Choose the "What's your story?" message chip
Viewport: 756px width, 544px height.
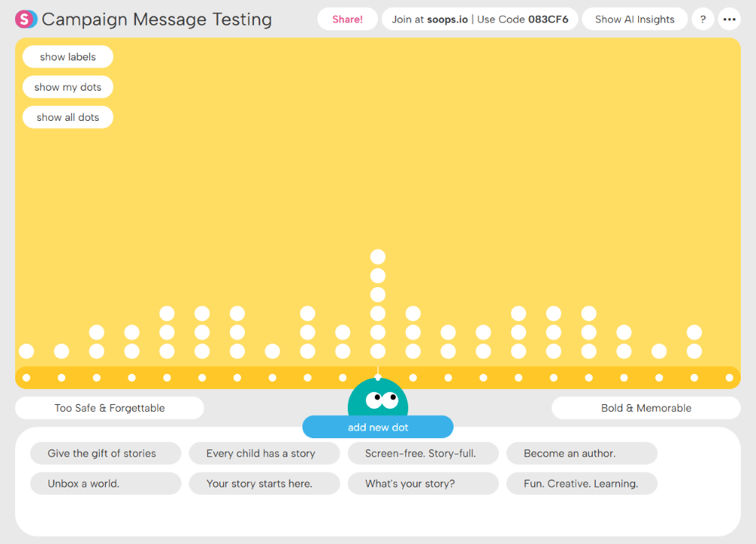(423, 484)
